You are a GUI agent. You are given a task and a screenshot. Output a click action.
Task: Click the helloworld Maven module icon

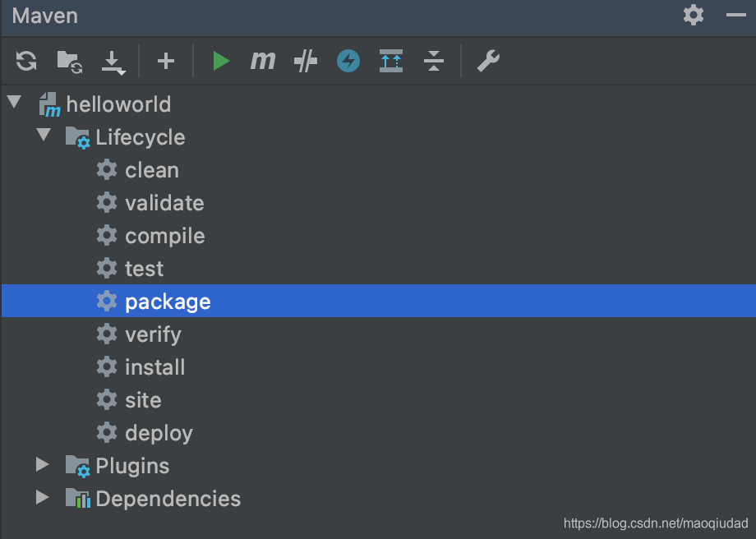pos(49,104)
